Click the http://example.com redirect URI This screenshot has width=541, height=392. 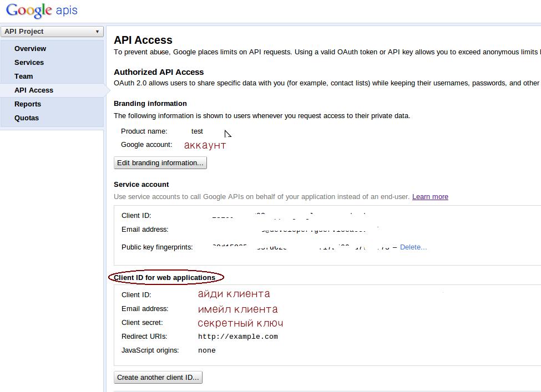pos(237,337)
